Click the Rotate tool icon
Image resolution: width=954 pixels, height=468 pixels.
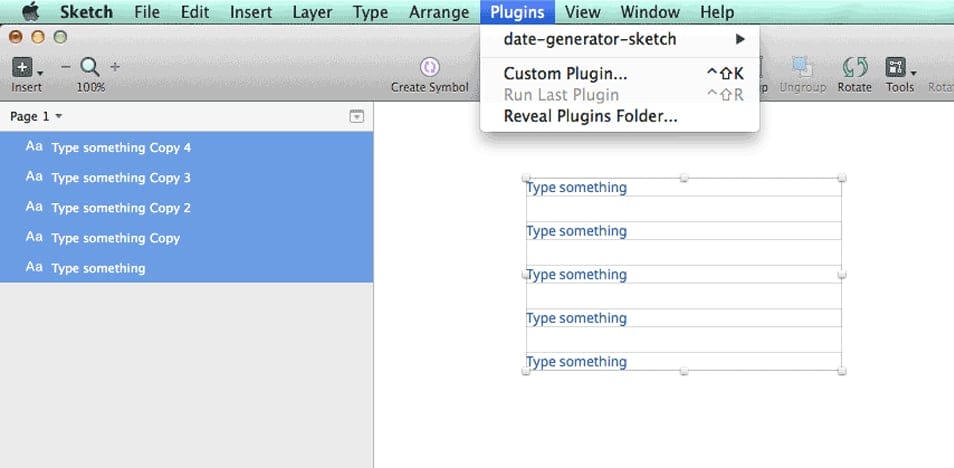855,68
